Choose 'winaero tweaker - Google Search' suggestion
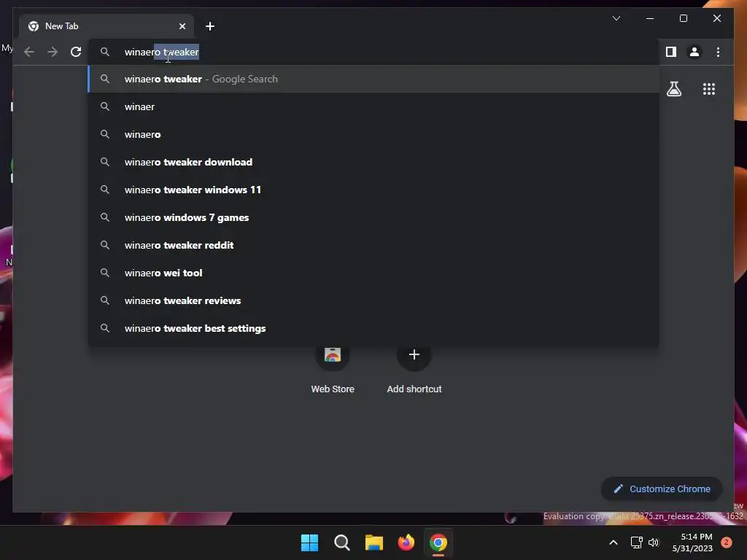The width and height of the screenshot is (747, 560). tap(373, 79)
